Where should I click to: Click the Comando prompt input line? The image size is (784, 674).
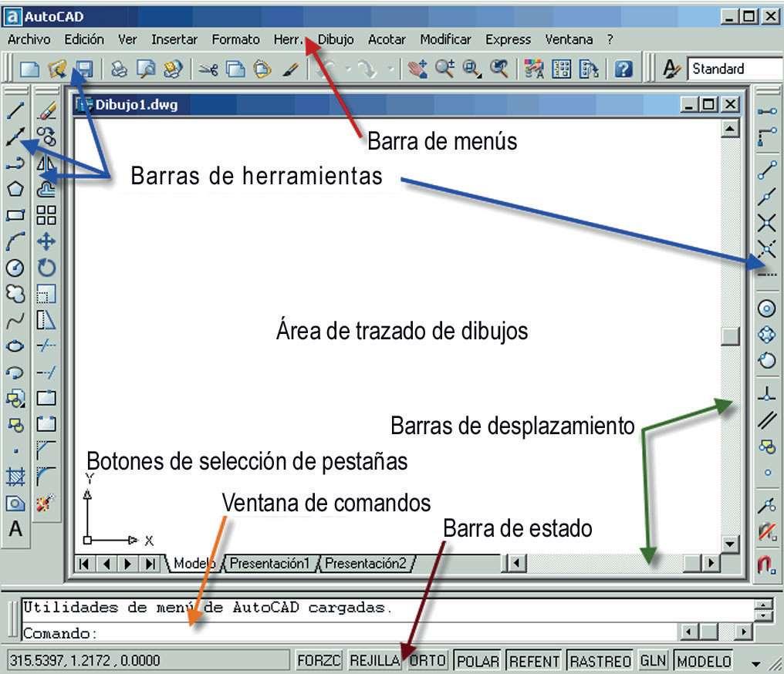click(350, 633)
